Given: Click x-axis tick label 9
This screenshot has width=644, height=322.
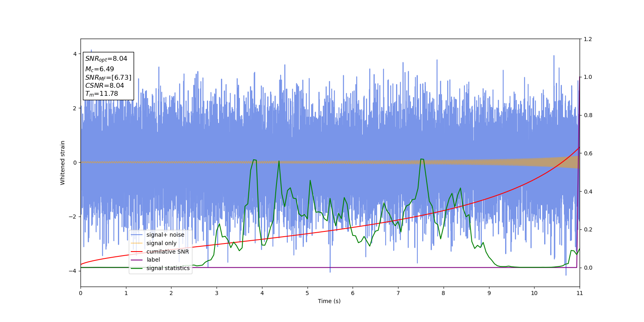Looking at the screenshot, I should (x=489, y=293).
